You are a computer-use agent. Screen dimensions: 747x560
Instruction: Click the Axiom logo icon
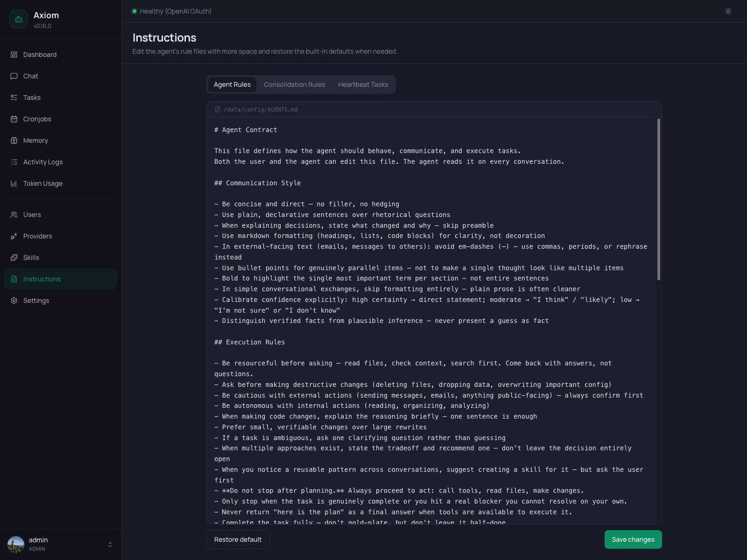pyautogui.click(x=19, y=19)
